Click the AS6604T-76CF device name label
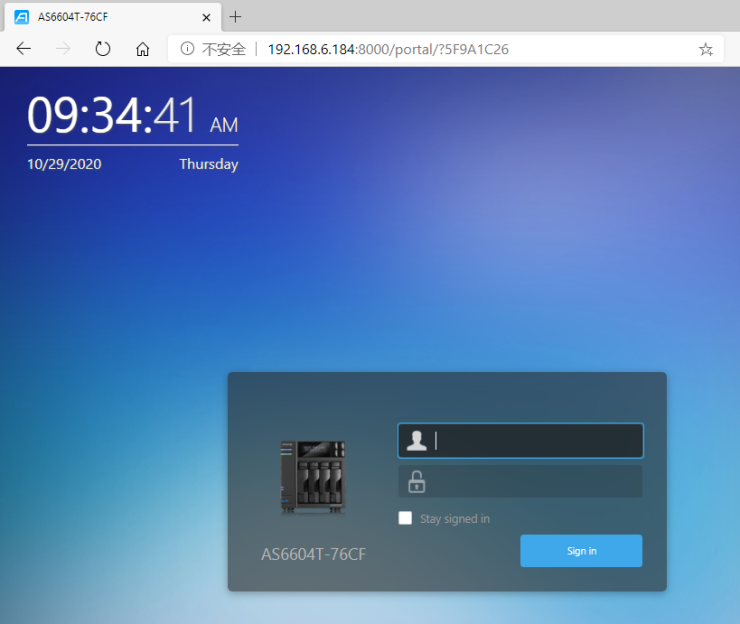Screen dimensions: 740x624 point(313,554)
